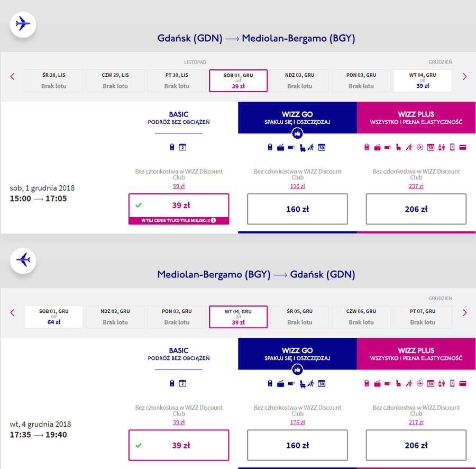This screenshot has height=469, width=476.
Task: Select outbound date PT 30, LIS
Action: [177, 80]
